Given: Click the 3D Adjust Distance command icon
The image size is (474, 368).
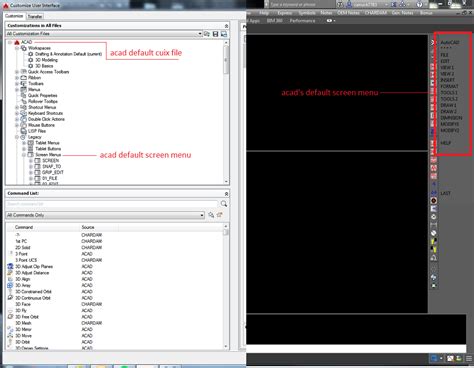Looking at the screenshot, I should [10, 273].
